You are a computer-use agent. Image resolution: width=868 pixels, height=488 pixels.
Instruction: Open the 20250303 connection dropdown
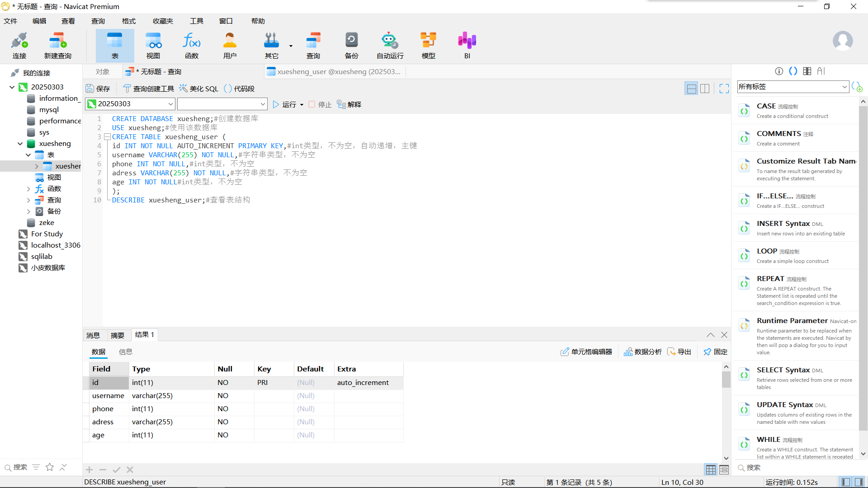(x=170, y=104)
